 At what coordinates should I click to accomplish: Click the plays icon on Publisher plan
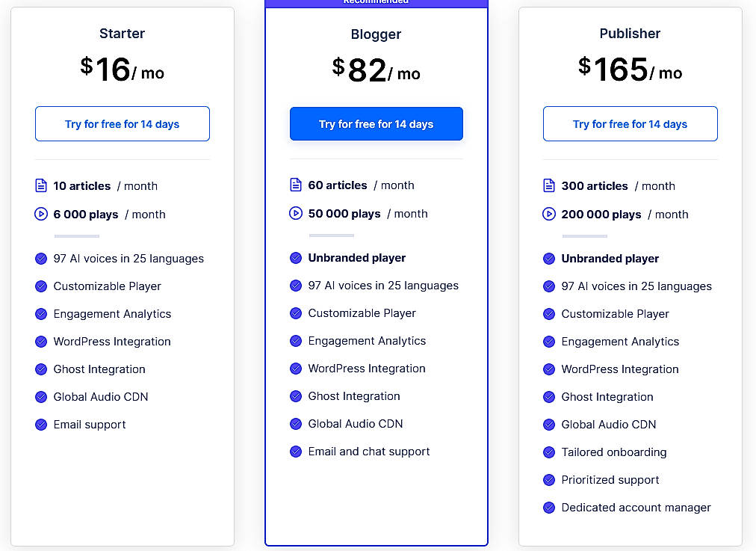549,214
